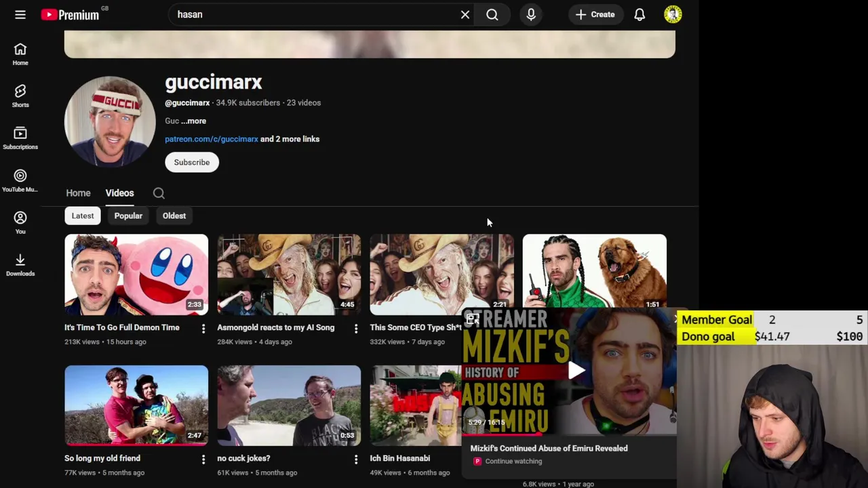
Task: Open YouTube Music in sidebar
Action: 20,181
